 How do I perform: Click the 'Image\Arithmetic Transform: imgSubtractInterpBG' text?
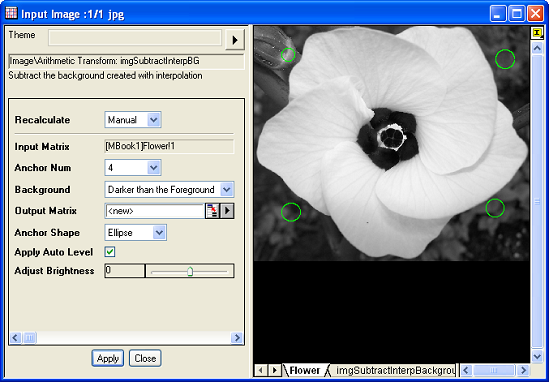coord(104,61)
